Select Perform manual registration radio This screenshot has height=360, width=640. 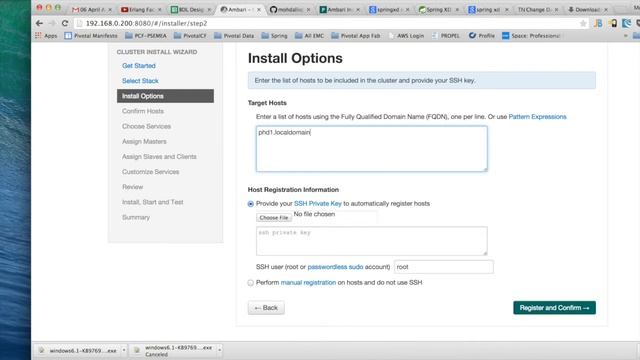251,283
